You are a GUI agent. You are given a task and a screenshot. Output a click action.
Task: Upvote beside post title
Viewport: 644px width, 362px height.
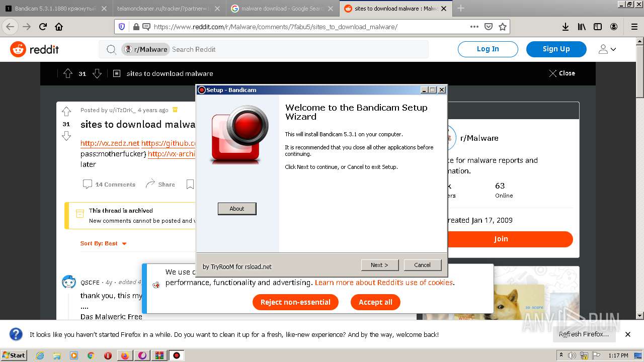pos(66,112)
